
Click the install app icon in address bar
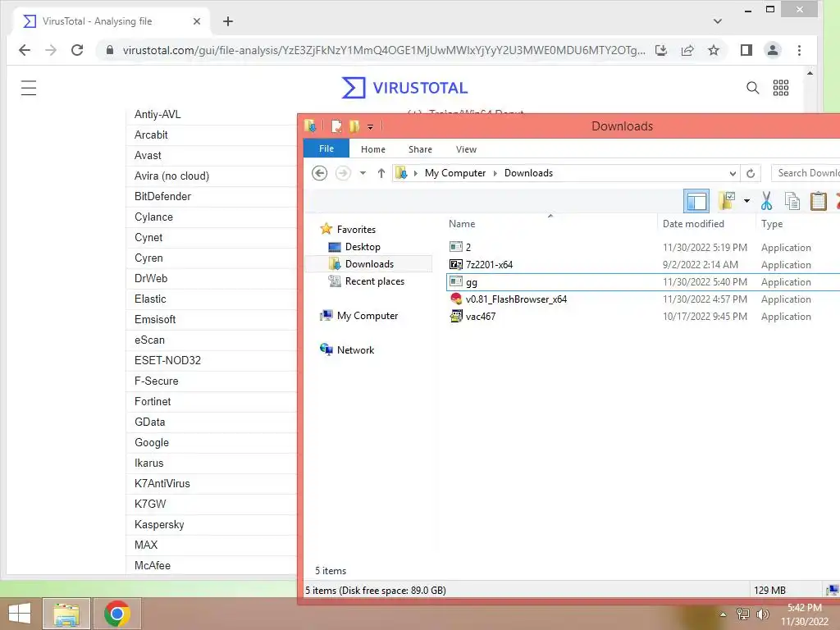pyautogui.click(x=661, y=50)
